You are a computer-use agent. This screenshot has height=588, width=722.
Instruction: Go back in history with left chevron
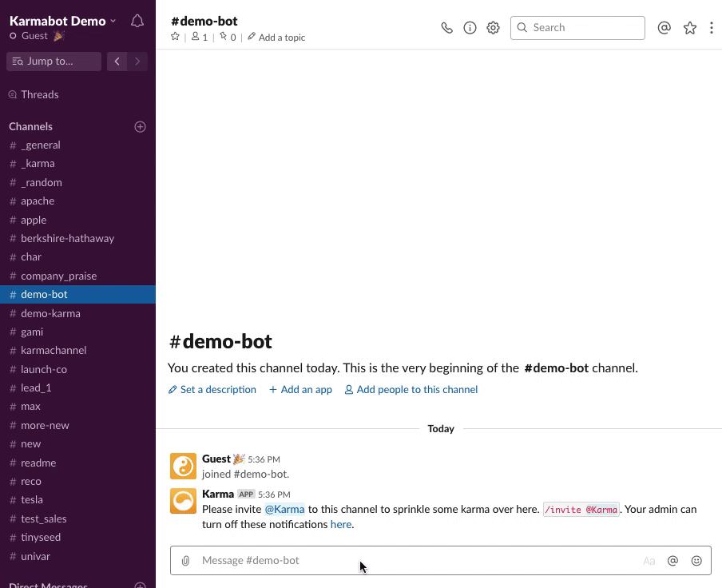pos(117,62)
